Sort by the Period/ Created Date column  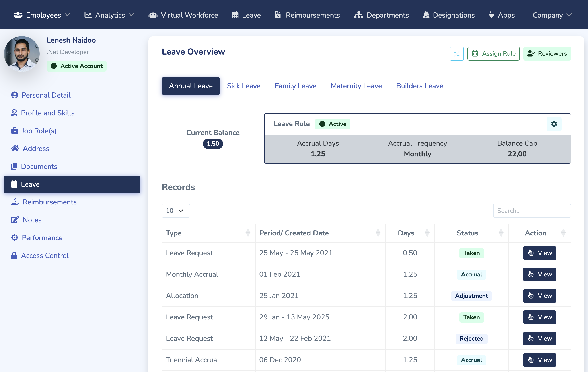(320, 233)
